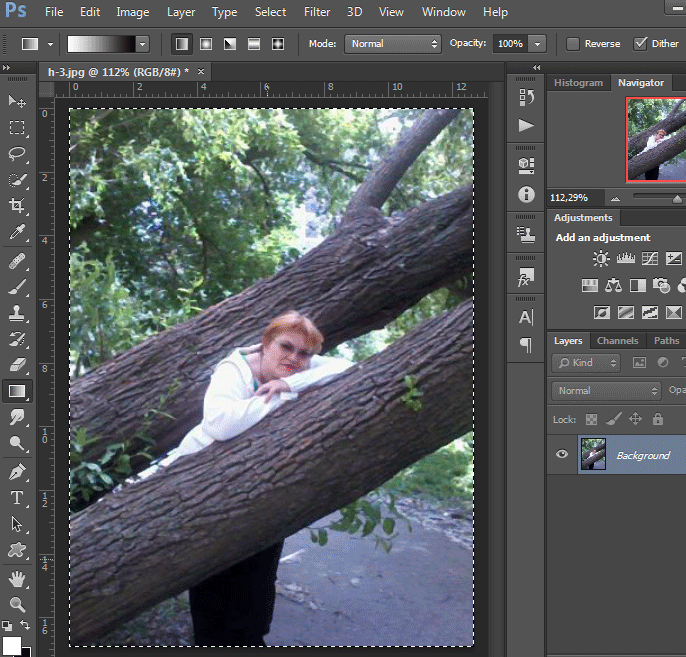686x657 pixels.
Task: Select the Hand tool
Action: 17,579
